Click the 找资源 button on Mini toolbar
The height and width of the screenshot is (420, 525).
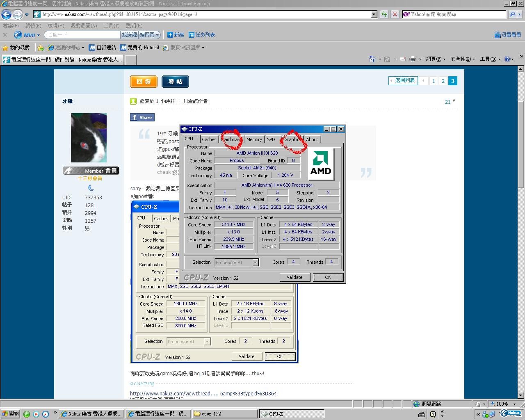click(129, 35)
